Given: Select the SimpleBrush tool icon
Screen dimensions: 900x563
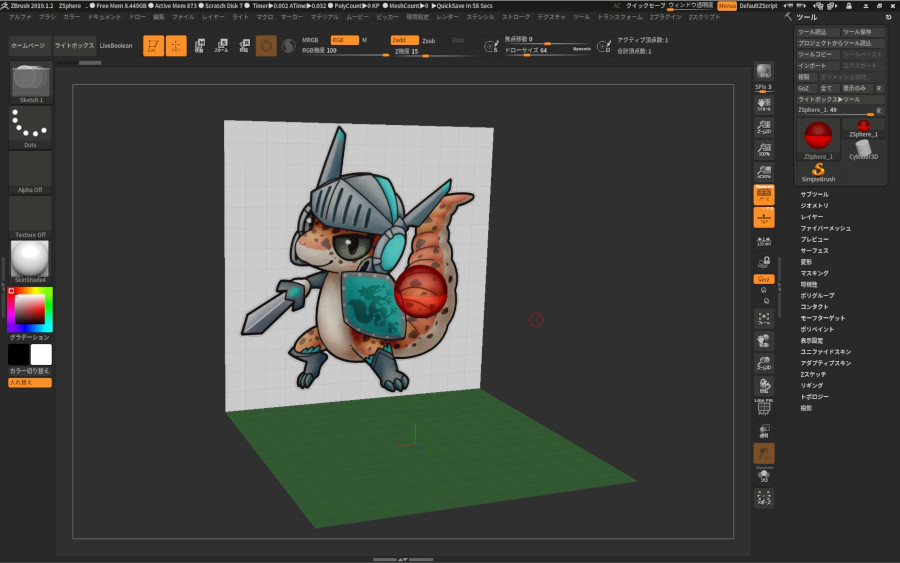Looking at the screenshot, I should point(818,172).
